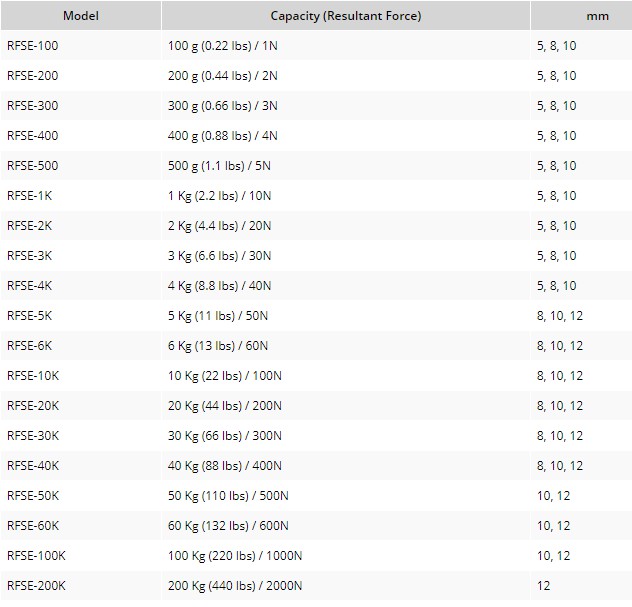Click the mm value for RFSE-30K
632x607 pixels.
560,436
